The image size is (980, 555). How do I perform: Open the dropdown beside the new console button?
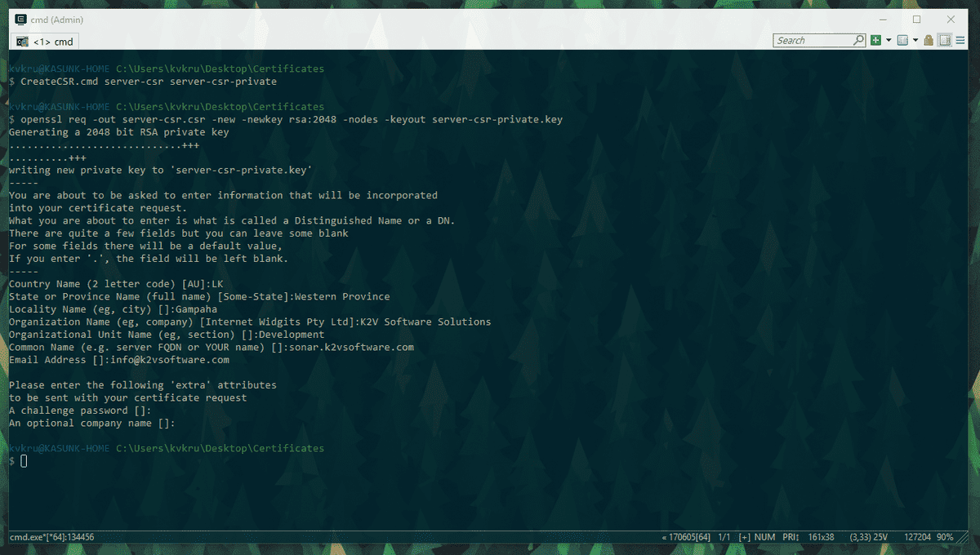(x=889, y=40)
